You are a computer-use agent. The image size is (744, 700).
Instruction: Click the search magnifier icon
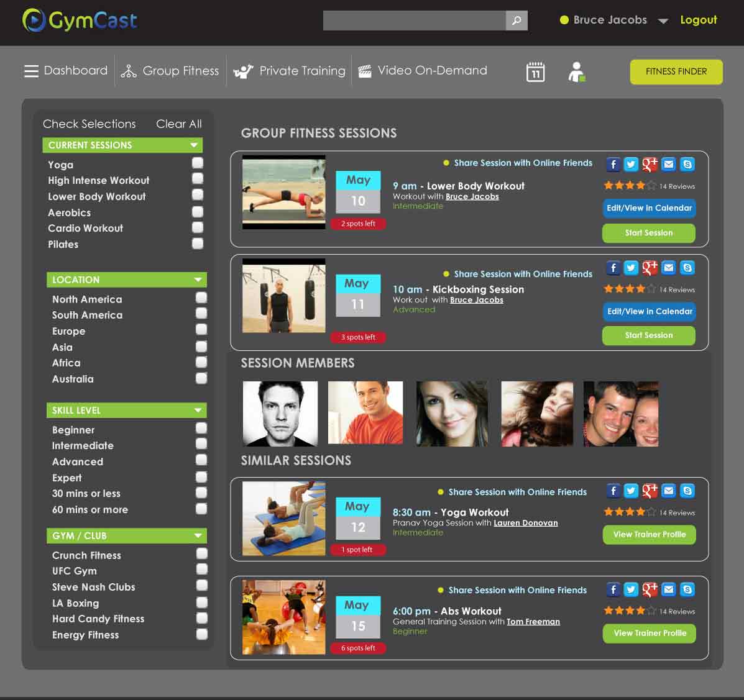[x=517, y=20]
